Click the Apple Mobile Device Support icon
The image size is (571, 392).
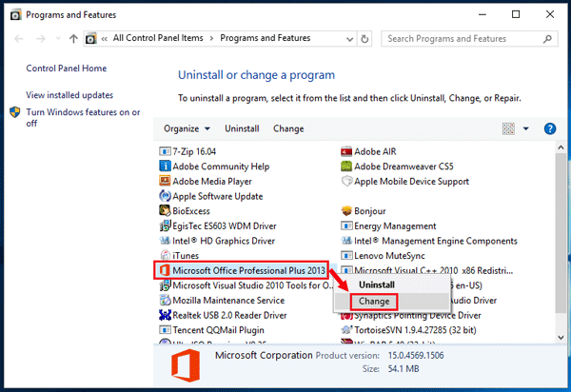tap(346, 181)
